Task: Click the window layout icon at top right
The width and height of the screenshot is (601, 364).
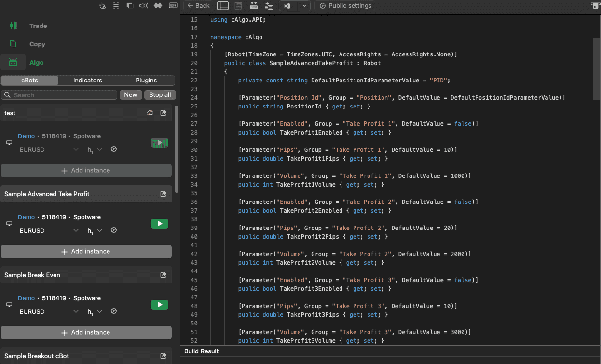Action: pyautogui.click(x=596, y=6)
